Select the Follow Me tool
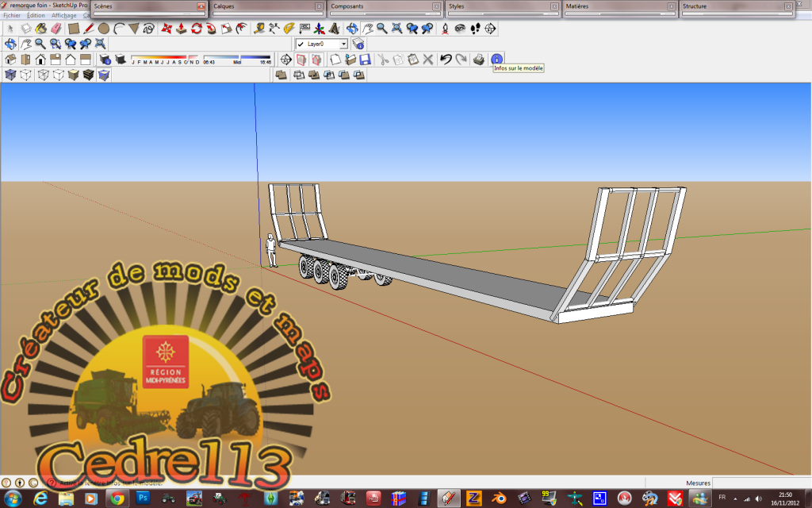This screenshot has height=508, width=812. click(x=211, y=29)
